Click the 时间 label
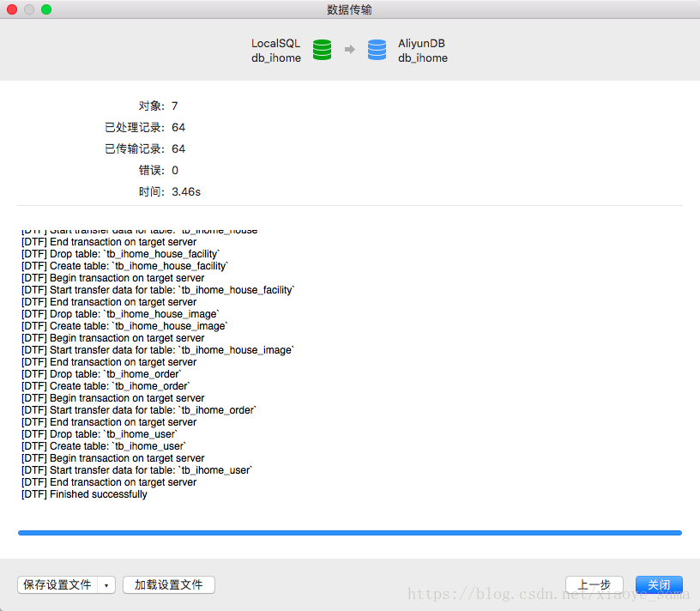 coord(151,191)
